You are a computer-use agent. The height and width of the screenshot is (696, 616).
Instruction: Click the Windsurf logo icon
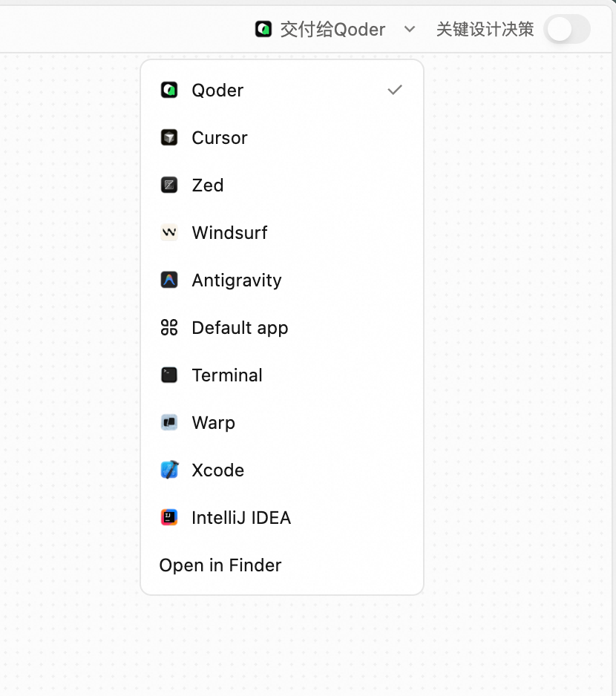tap(168, 232)
